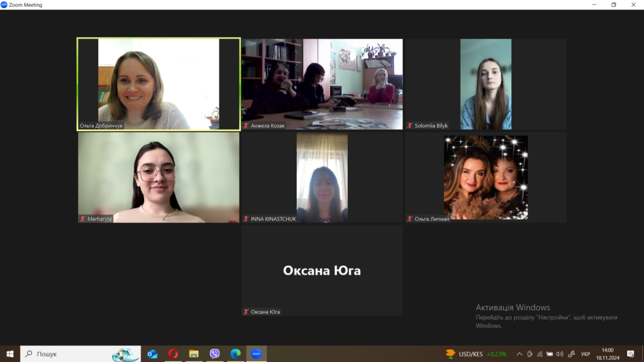The width and height of the screenshot is (644, 362).
Task: Launch Opera browser from the taskbar
Action: pos(173,354)
